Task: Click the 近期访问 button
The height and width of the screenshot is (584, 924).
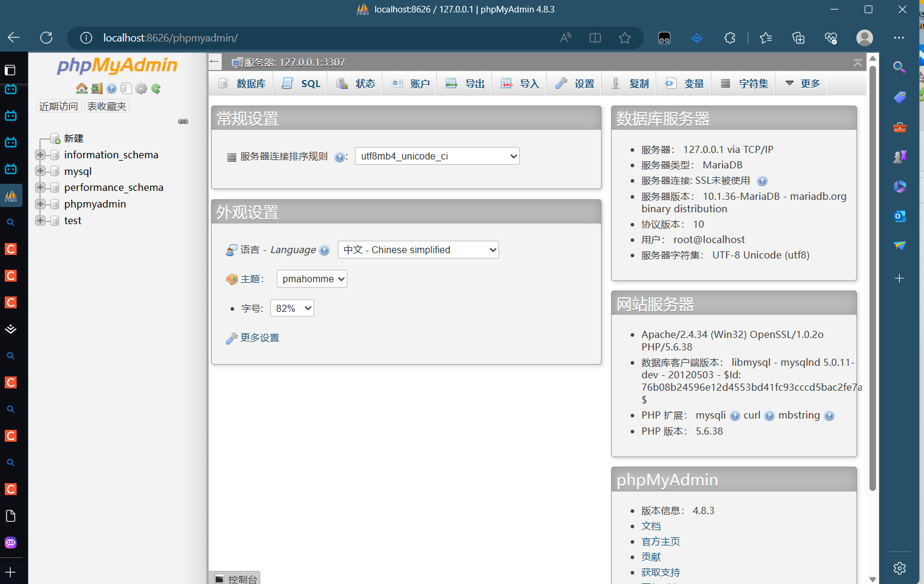Action: (58, 106)
